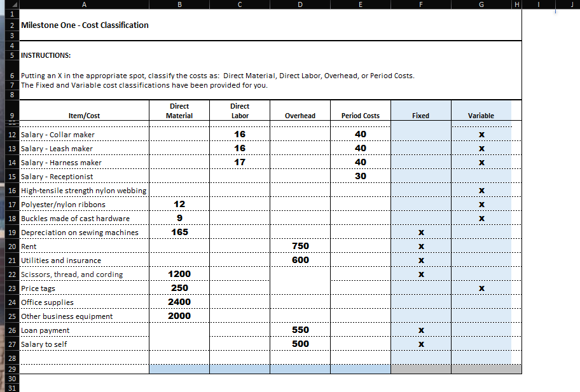Select row 12 header
Viewport: 580px width, 392px height.
11,134
